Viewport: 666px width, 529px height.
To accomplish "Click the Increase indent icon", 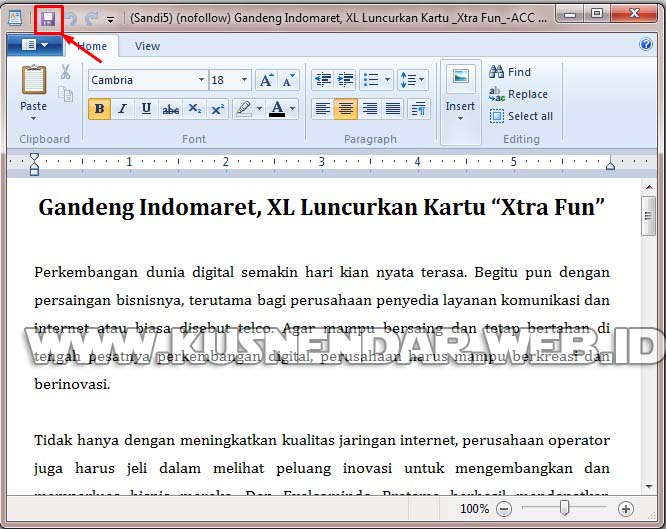I will point(345,79).
